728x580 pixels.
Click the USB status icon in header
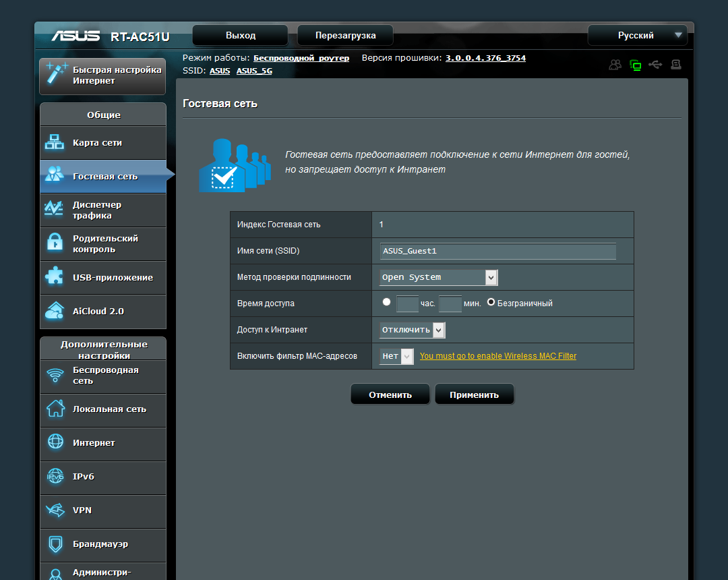655,65
